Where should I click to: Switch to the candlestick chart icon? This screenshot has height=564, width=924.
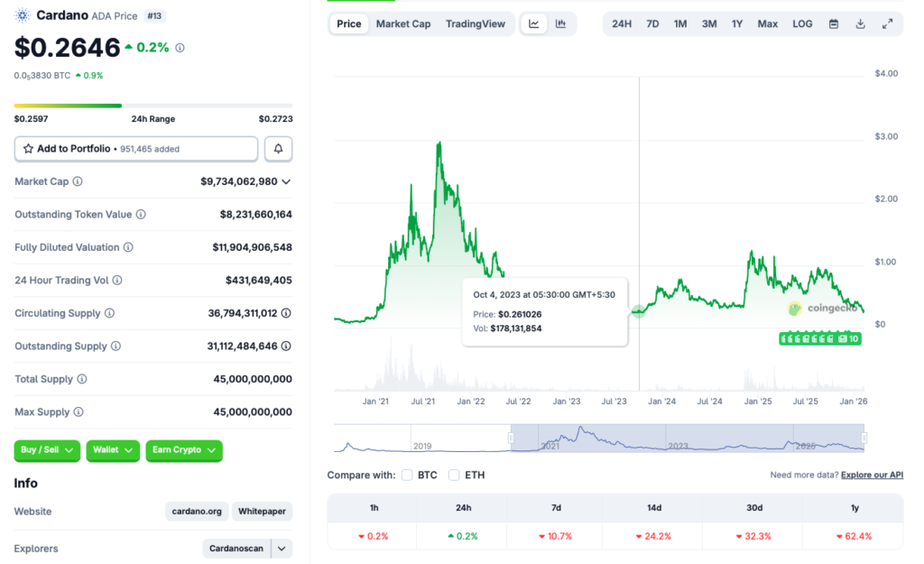pos(559,23)
